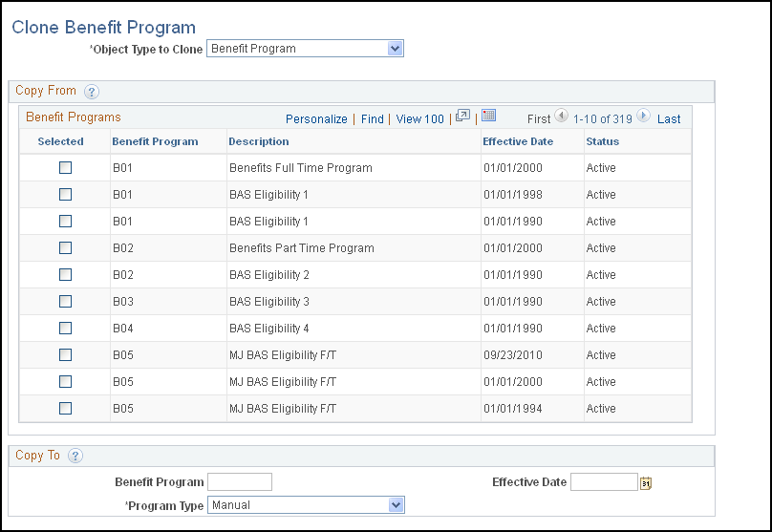Sort by Benefit Program column header
772x532 pixels.
(155, 141)
